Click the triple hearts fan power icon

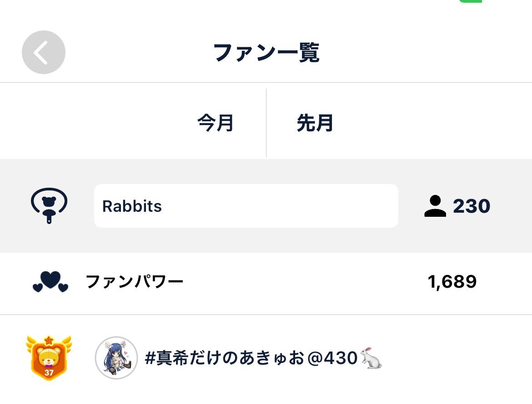(50, 282)
